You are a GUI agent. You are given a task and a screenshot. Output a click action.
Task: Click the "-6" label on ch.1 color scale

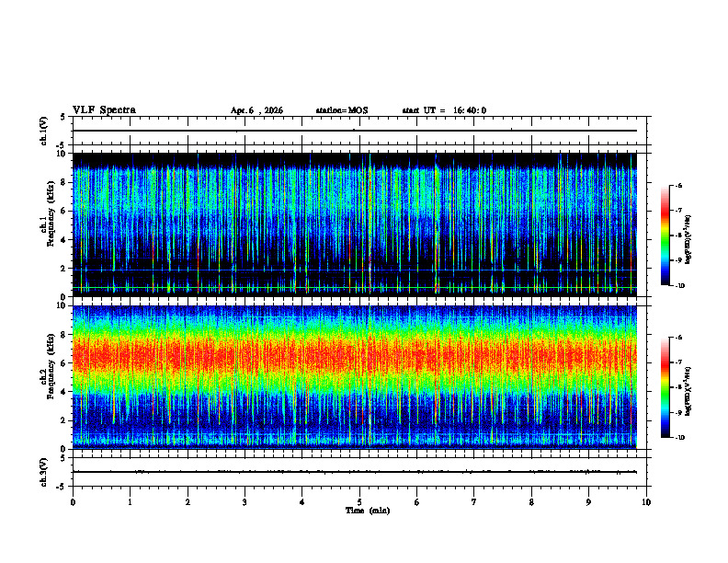[x=678, y=185]
